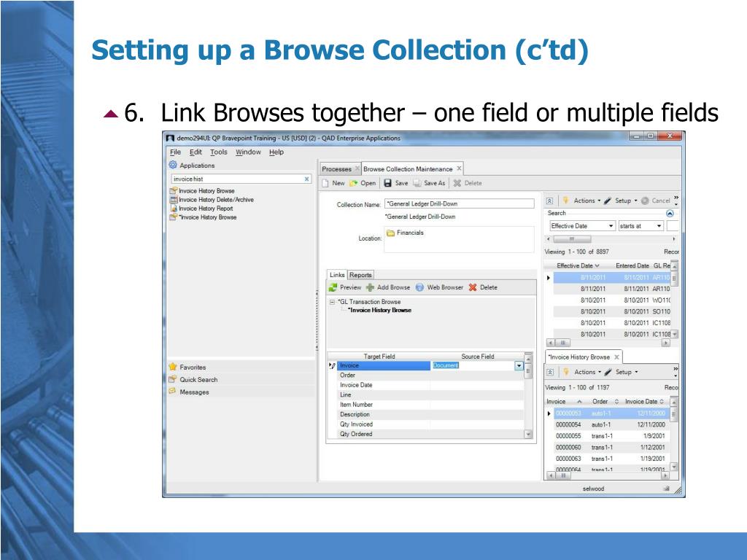The width and height of the screenshot is (747, 560).
Task: Click the Invoice History Delete/Archive icon
Action: point(174,200)
